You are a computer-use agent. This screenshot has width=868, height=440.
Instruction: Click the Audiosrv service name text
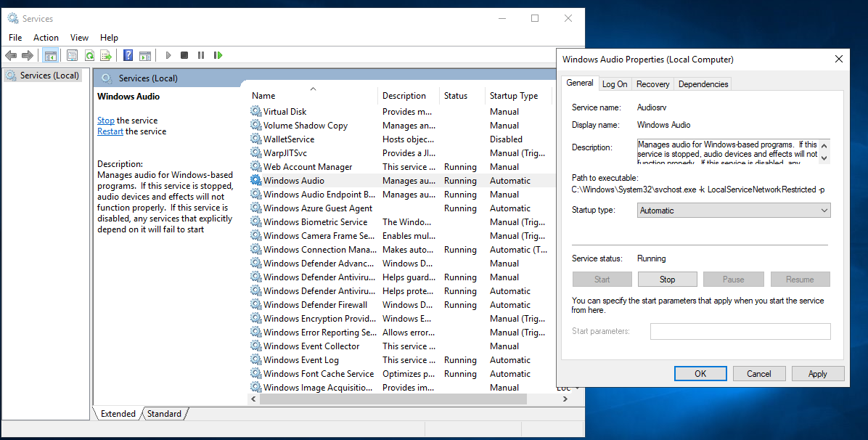[652, 107]
